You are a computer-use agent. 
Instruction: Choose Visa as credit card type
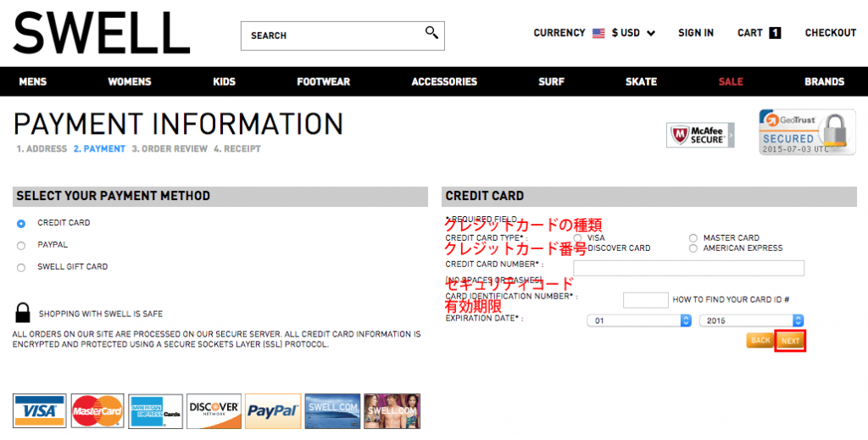(577, 237)
